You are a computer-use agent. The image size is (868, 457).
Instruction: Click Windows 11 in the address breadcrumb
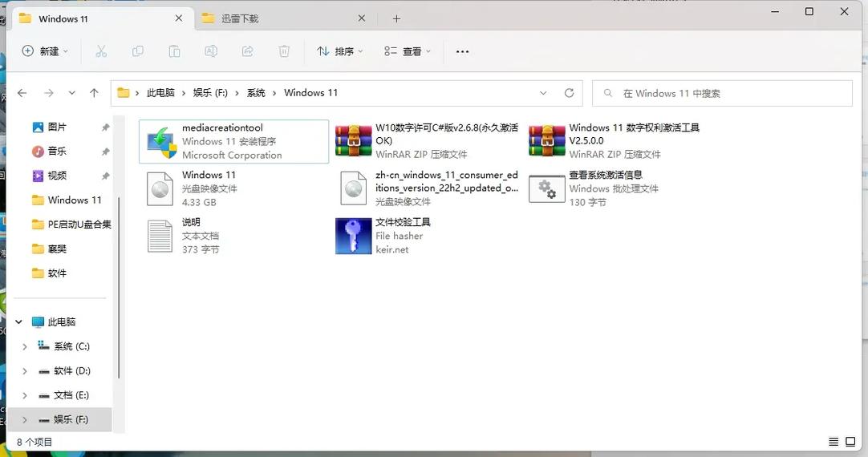pos(310,93)
